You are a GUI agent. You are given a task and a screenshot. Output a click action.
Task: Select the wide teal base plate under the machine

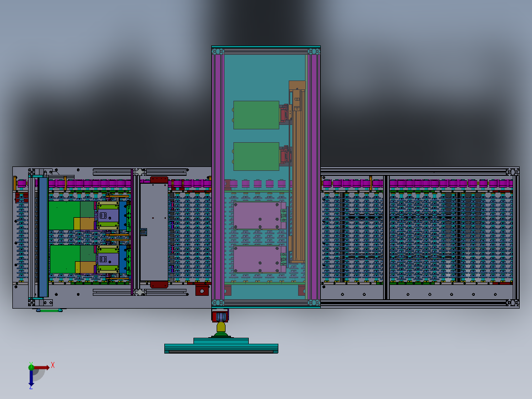click(221, 349)
